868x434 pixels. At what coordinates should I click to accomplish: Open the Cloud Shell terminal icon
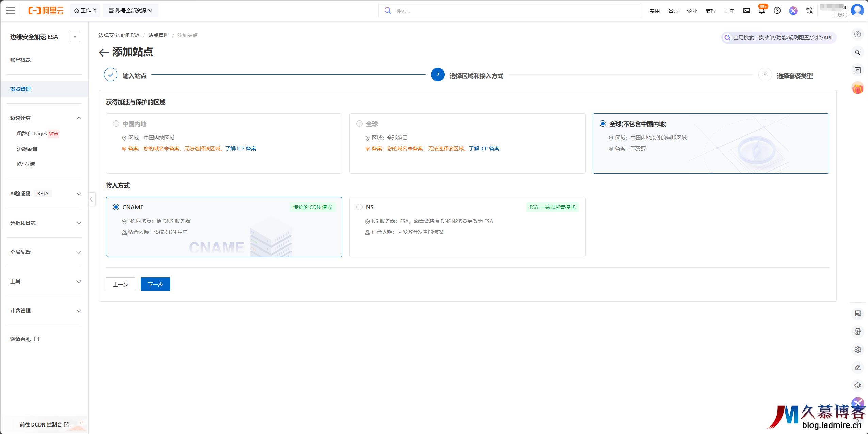click(746, 11)
